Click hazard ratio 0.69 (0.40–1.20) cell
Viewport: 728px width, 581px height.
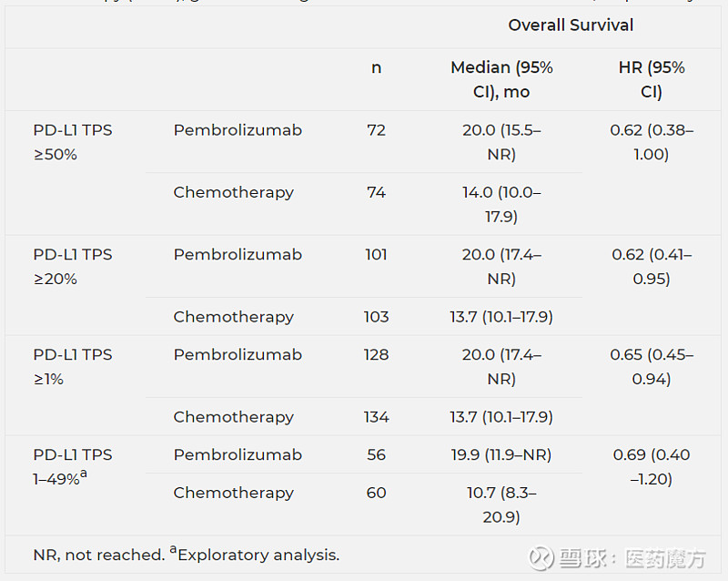[x=652, y=466]
